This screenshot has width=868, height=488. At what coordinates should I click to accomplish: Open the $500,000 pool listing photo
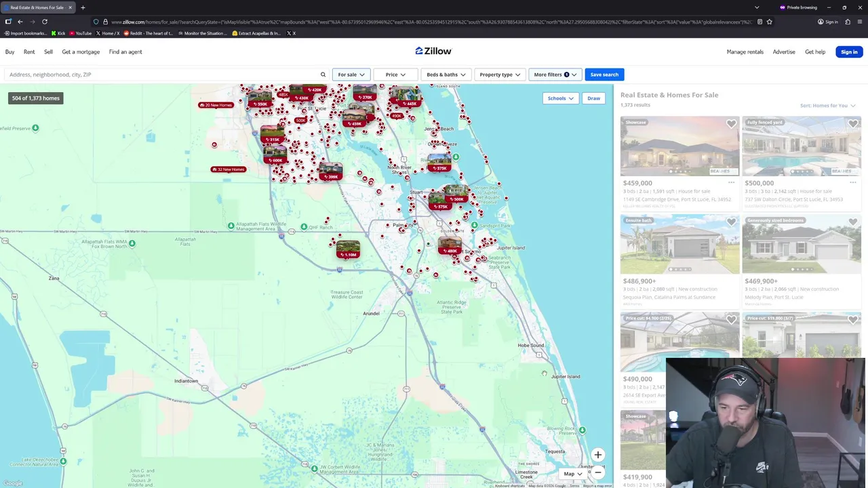coord(802,146)
